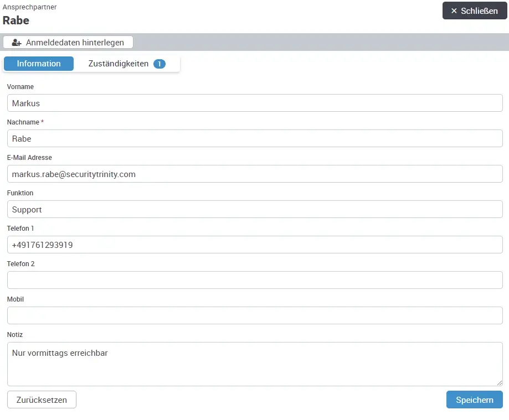Select the E-Mail Adresse input field
The image size is (509, 420).
(x=255, y=174)
